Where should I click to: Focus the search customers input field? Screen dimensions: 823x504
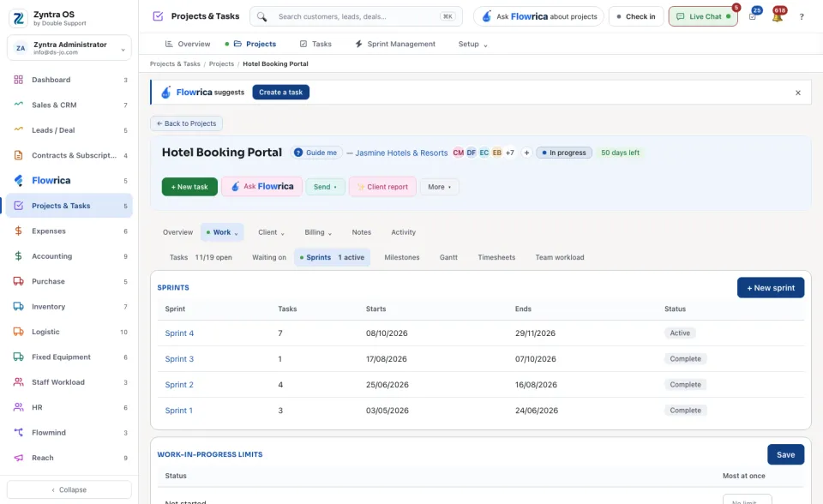tap(356, 17)
